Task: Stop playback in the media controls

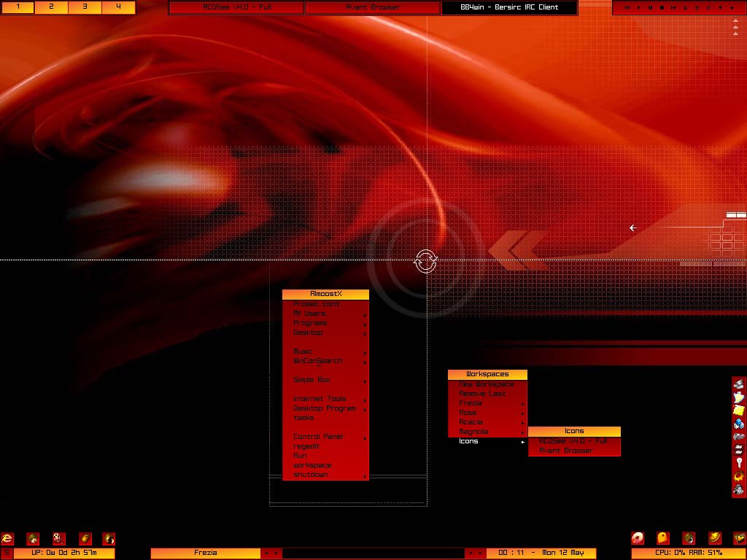Action: coord(662,8)
